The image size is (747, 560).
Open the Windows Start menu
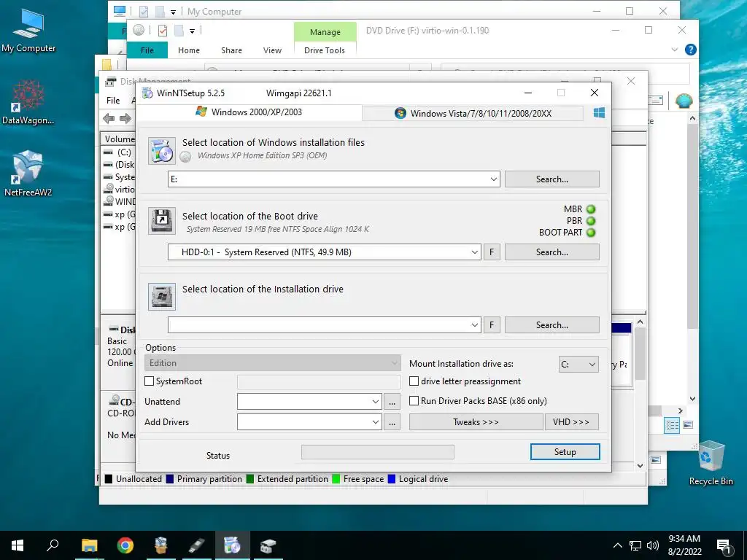pos(18,545)
